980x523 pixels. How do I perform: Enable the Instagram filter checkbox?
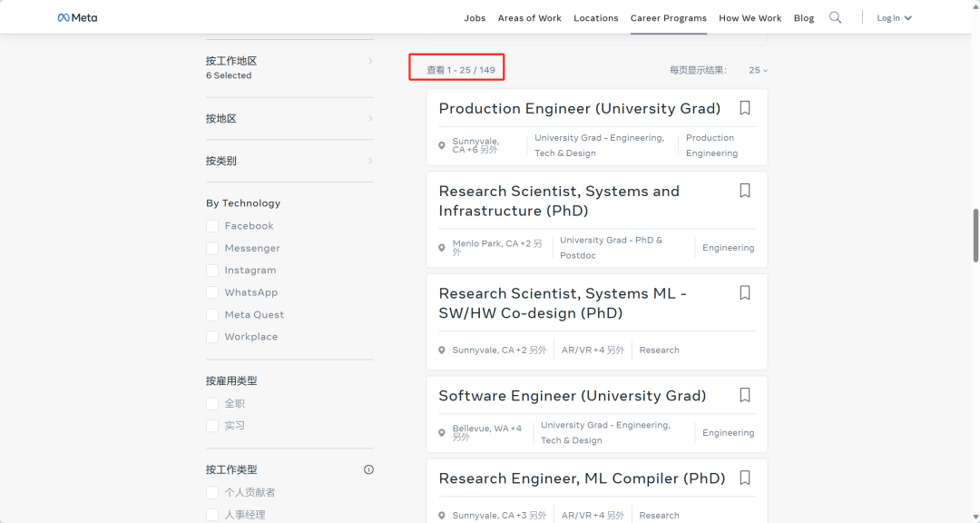(x=212, y=271)
